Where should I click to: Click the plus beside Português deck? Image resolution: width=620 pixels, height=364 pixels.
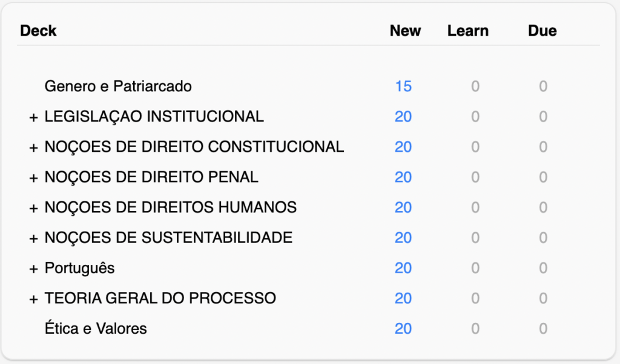point(33,268)
